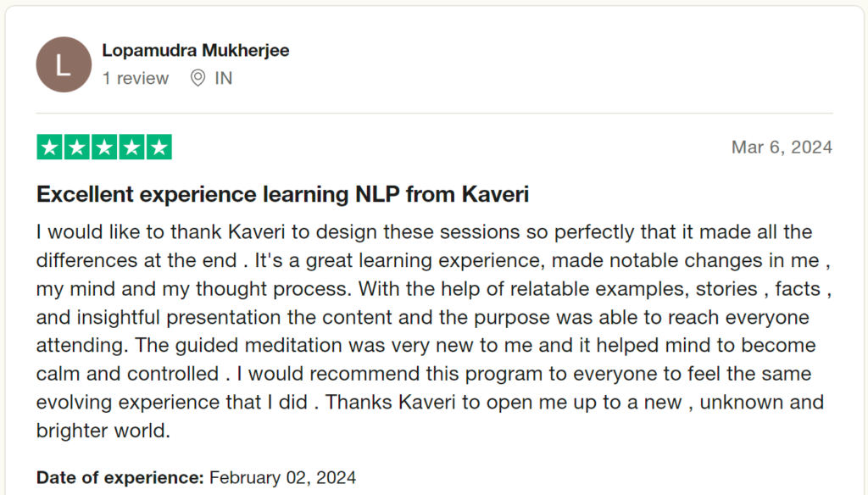Viewport: 868px width, 495px height.
Task: Click the Date of experience label
Action: pos(120,477)
